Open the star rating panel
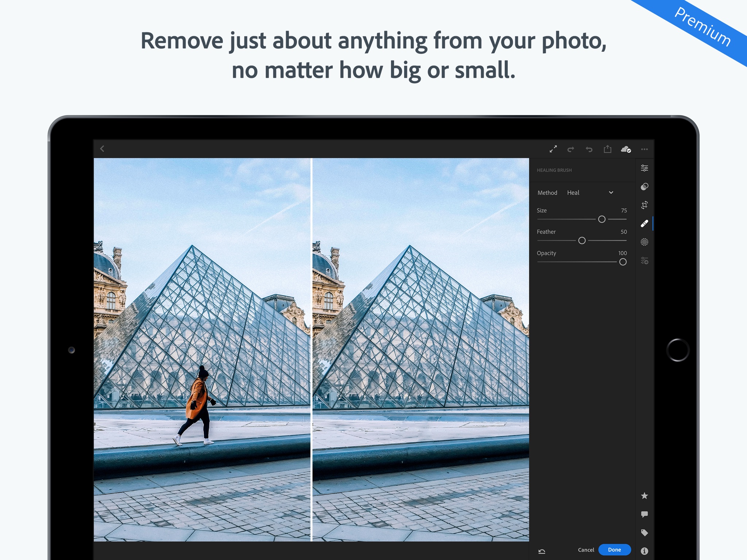This screenshot has width=747, height=560. [645, 496]
